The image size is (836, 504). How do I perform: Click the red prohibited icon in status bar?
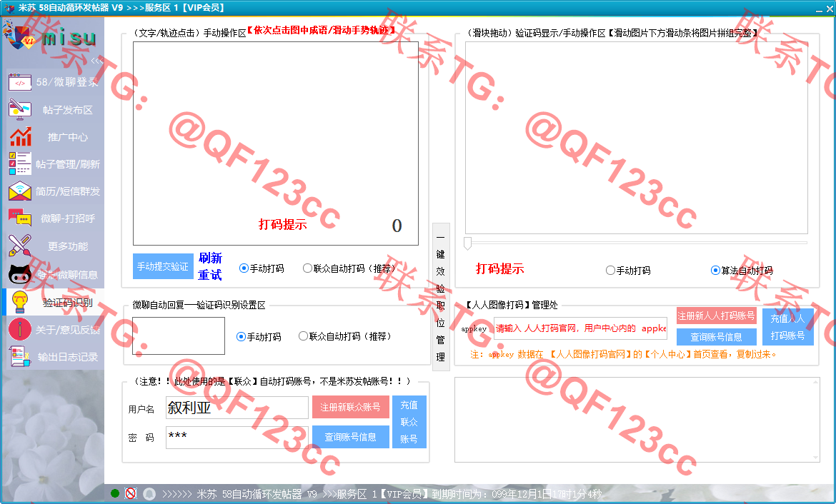131,493
